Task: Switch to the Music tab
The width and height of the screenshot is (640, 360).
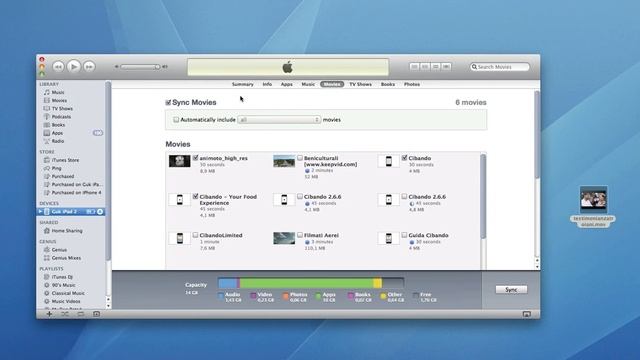Action: (308, 84)
